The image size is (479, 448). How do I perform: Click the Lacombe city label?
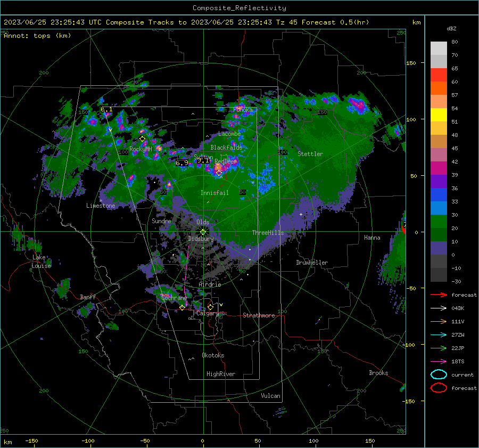pyautogui.click(x=229, y=134)
